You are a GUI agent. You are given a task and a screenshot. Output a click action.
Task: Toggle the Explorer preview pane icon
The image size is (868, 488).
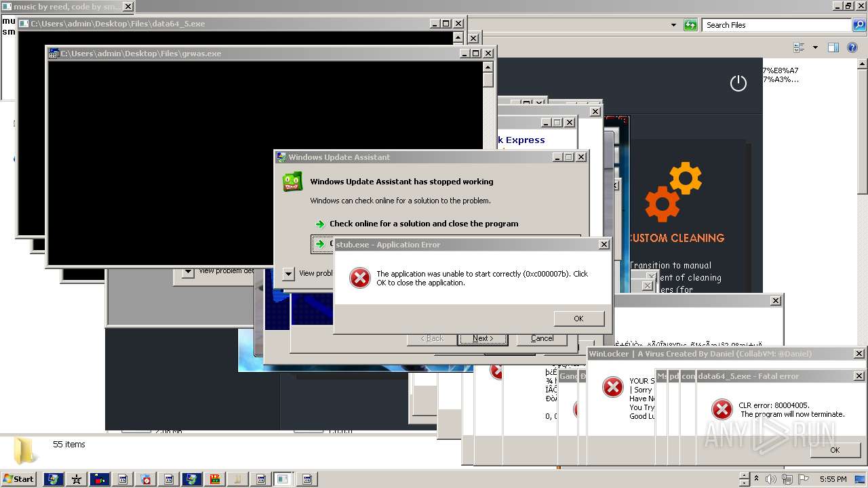tap(833, 47)
